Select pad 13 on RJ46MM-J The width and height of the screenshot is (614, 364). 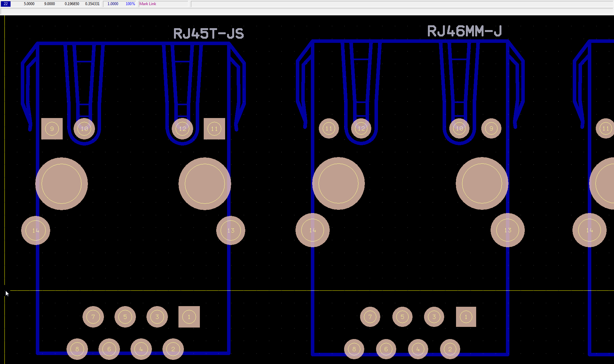(x=508, y=230)
